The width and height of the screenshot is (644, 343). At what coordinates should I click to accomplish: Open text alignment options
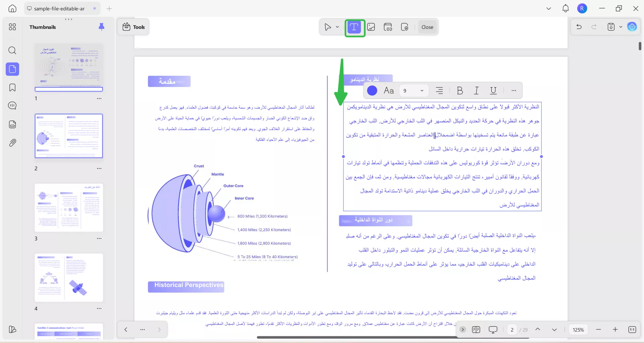439,91
